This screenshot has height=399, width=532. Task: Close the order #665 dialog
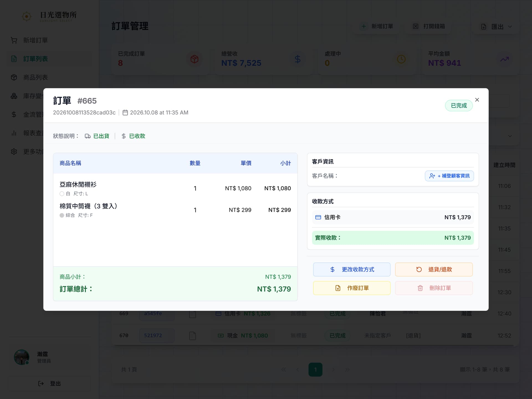[477, 100]
